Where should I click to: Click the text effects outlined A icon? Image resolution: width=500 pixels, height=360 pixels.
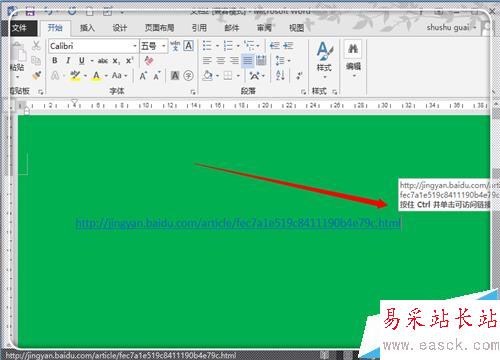point(55,76)
